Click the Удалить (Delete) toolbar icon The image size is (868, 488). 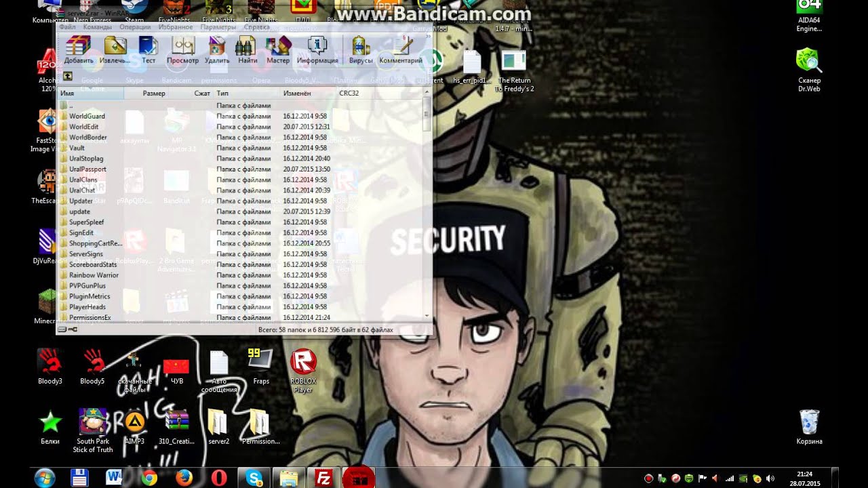click(x=217, y=49)
